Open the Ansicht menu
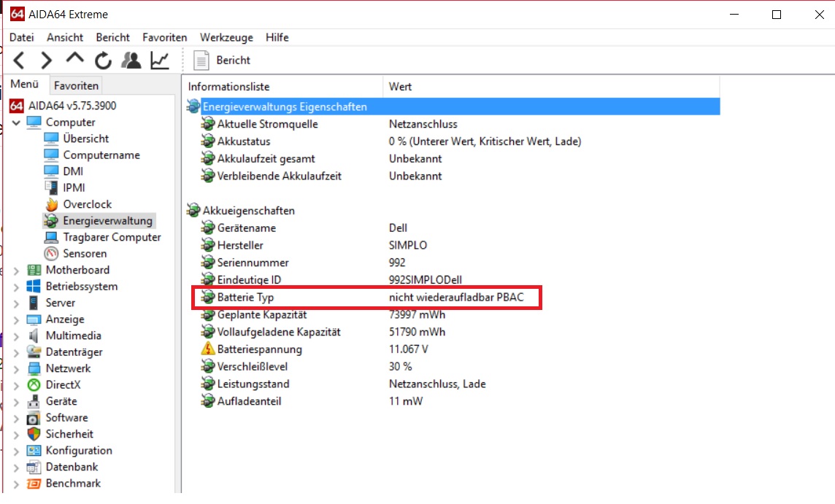The image size is (835, 504). (65, 37)
